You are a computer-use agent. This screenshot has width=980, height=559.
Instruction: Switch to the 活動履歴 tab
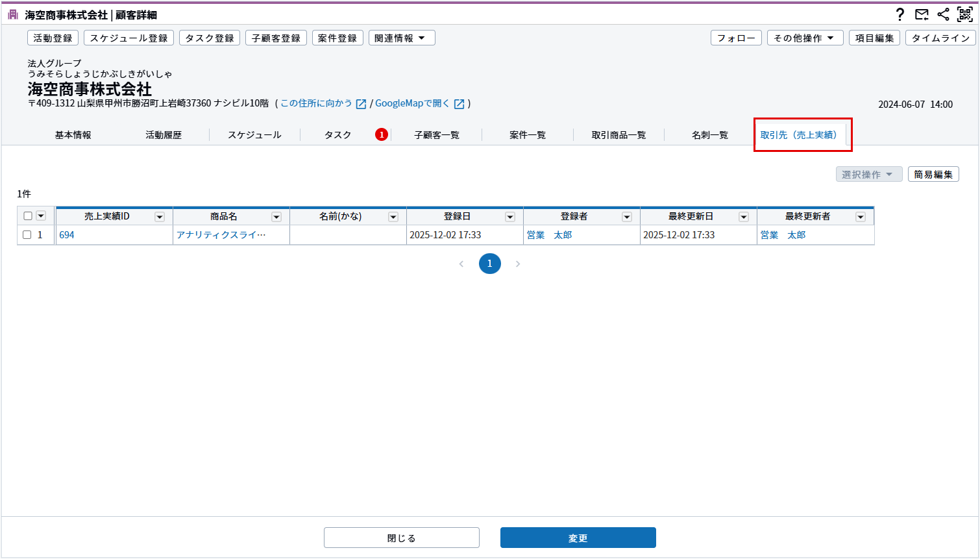point(164,135)
